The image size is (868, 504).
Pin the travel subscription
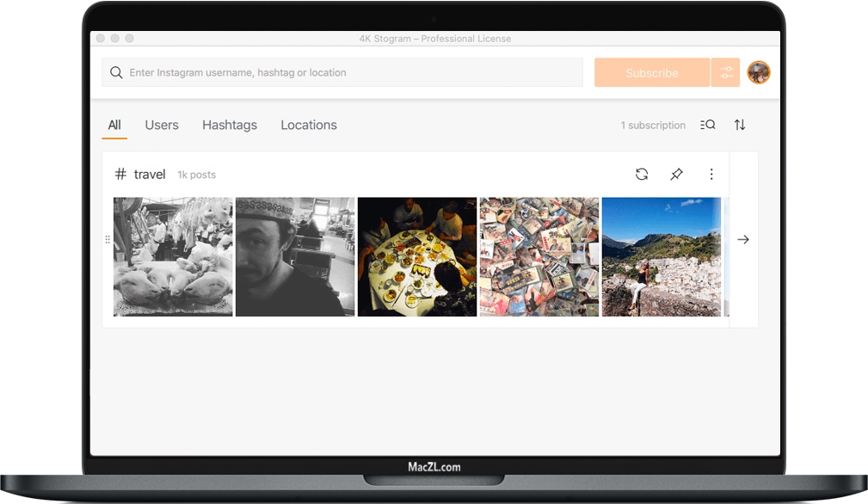pos(676,175)
